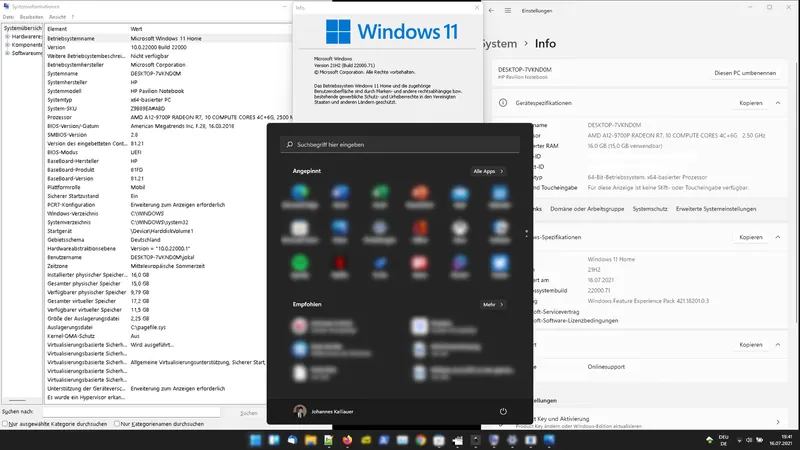Viewport: 800px width, 450px height.
Task: Click the Start menu page indicator dots
Action: (527, 234)
